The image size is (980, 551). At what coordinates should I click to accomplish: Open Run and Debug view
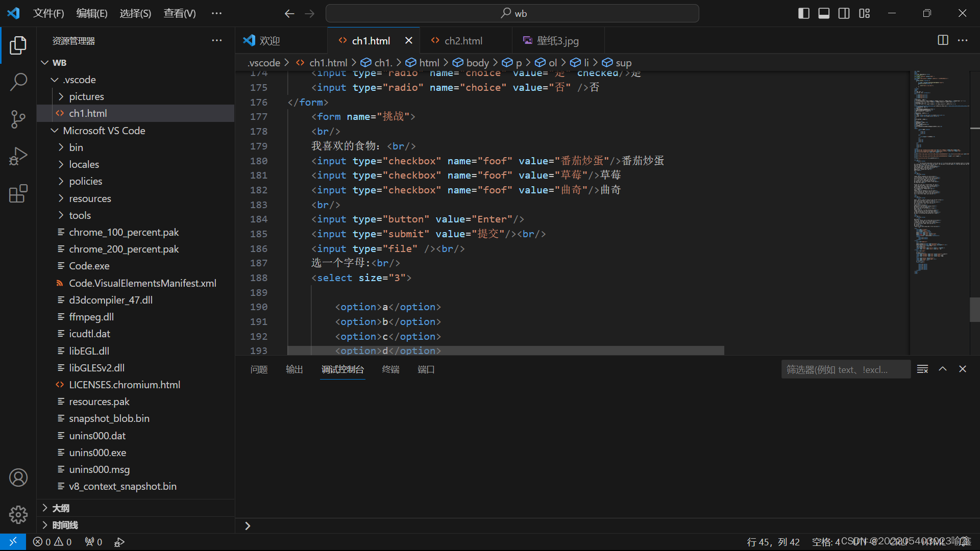pyautogui.click(x=18, y=156)
